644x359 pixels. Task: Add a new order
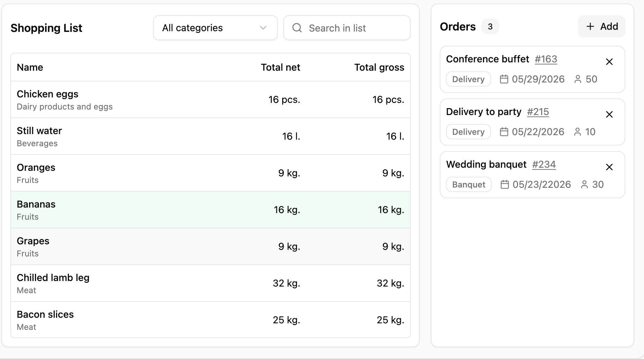601,26
